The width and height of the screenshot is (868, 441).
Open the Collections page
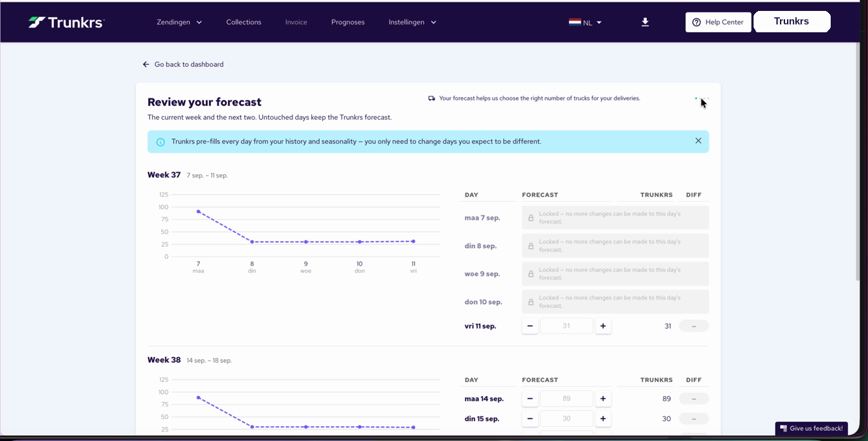tap(244, 22)
